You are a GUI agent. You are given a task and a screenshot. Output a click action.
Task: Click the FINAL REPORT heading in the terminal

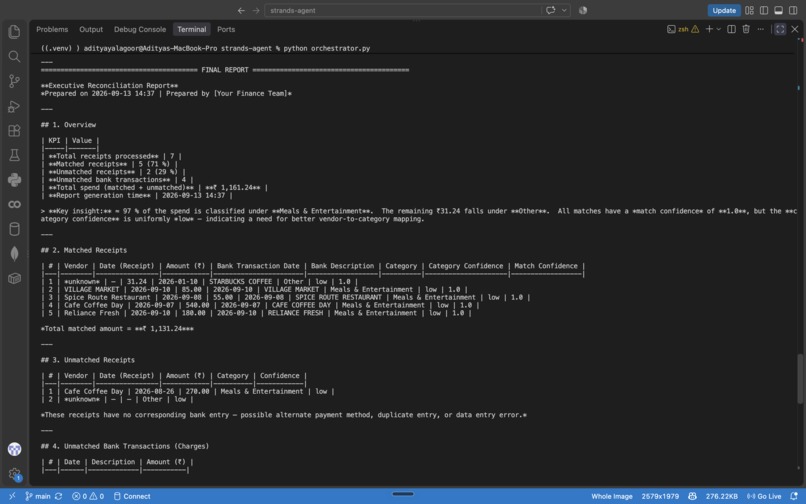click(225, 70)
